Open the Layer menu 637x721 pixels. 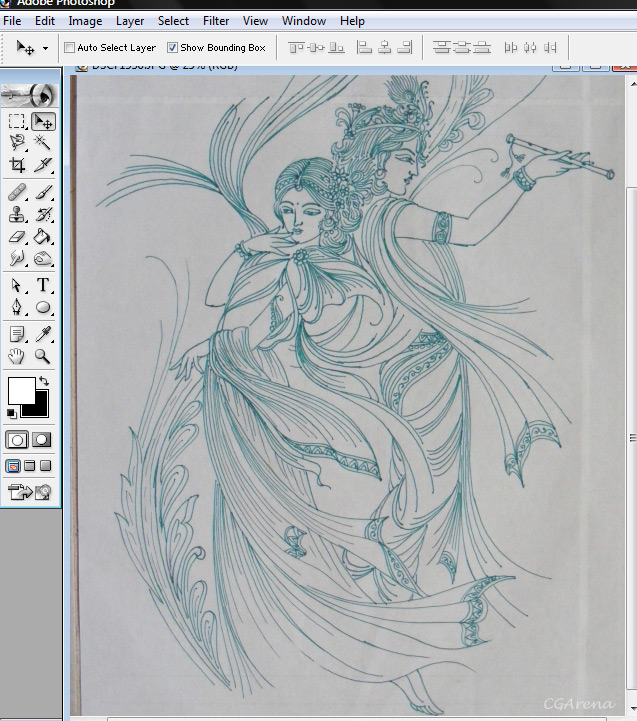[130, 21]
